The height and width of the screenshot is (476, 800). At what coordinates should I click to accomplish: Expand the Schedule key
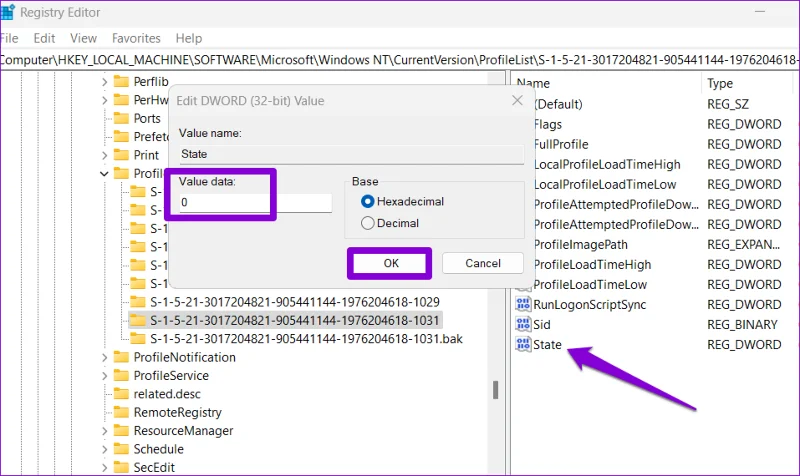click(x=104, y=449)
